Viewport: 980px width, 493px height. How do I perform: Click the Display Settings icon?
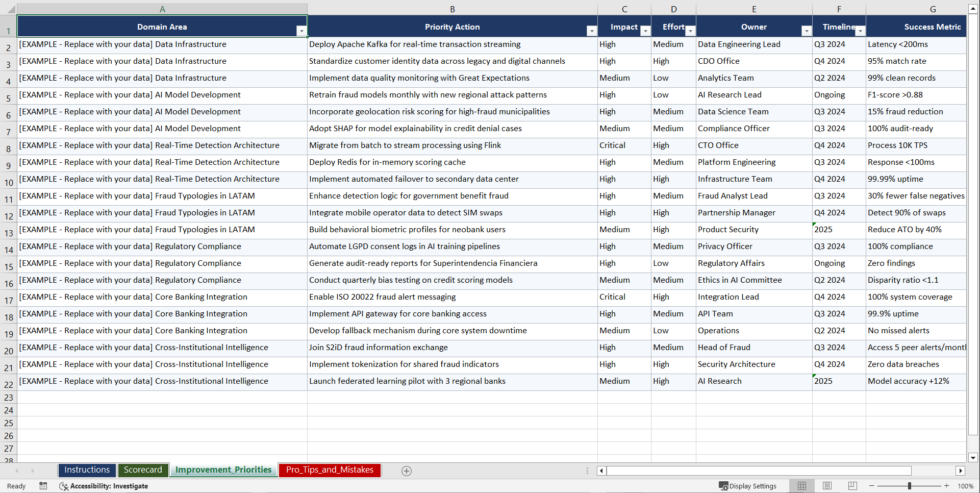click(x=723, y=486)
